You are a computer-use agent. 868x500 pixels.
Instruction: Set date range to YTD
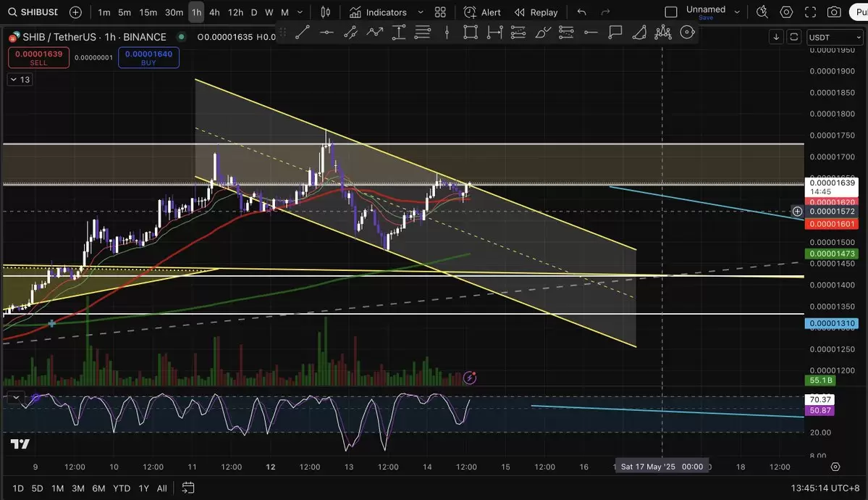[121, 488]
